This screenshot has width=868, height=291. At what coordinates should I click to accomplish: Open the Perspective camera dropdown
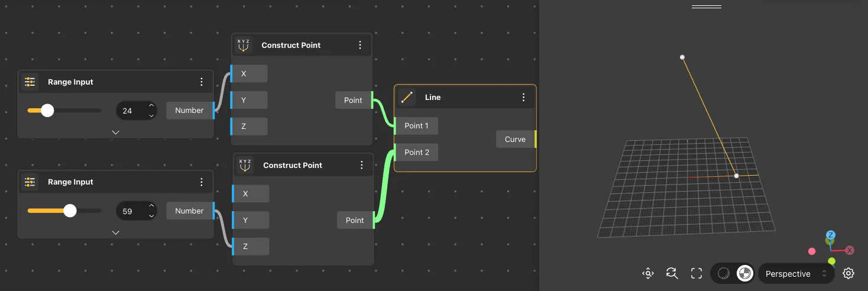click(795, 274)
